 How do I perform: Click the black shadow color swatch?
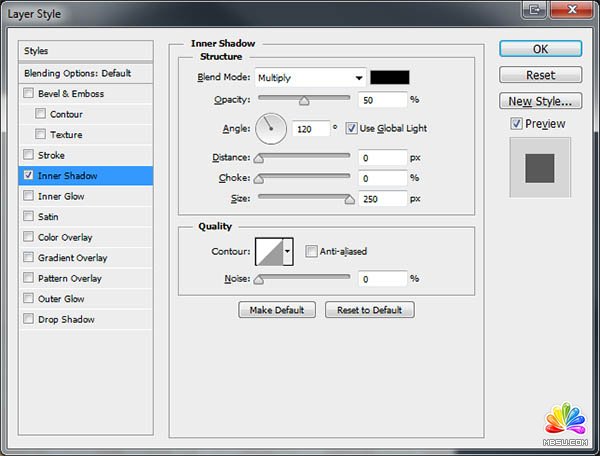[x=389, y=77]
